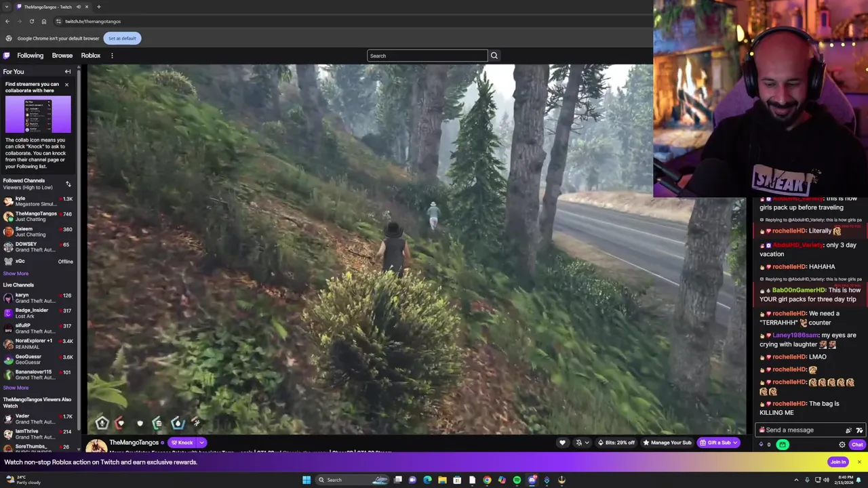Open Saleem's channel in sidebar
This screenshot has height=488, width=868.
tap(37, 232)
